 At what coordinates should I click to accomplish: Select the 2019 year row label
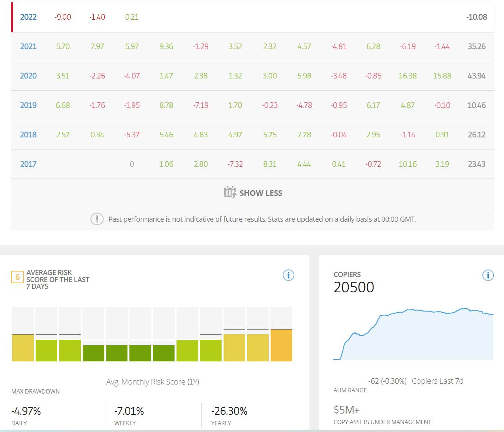pyautogui.click(x=28, y=105)
